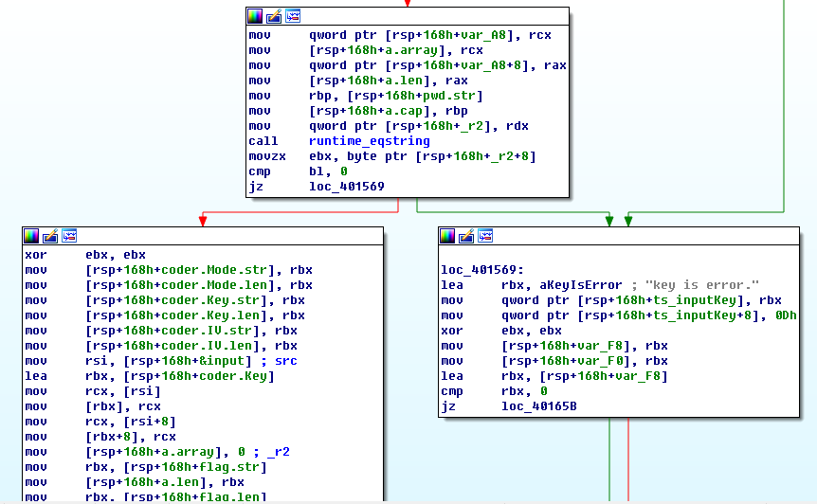Click the runtime_eqstring call target
Image resolution: width=817 pixels, height=504 pixels.
pos(370,141)
